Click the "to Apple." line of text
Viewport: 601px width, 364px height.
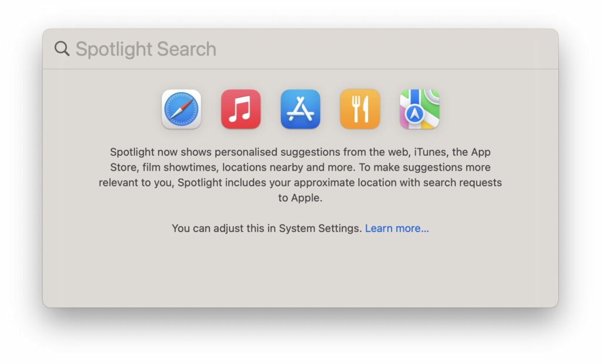pos(300,198)
